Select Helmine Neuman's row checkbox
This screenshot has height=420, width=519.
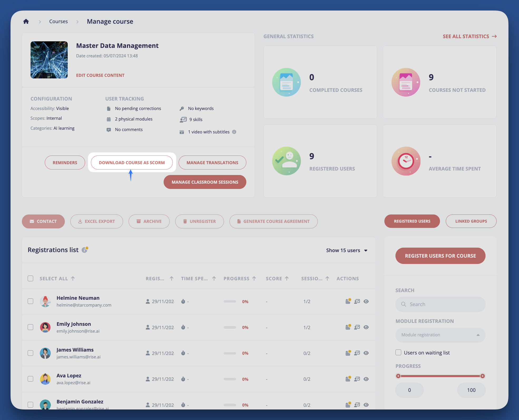tap(31, 301)
